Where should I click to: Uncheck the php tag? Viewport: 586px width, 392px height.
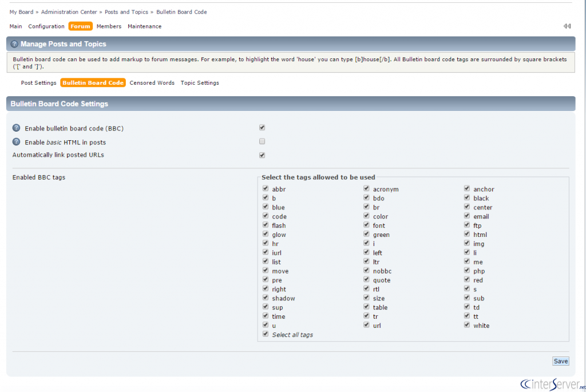(467, 270)
